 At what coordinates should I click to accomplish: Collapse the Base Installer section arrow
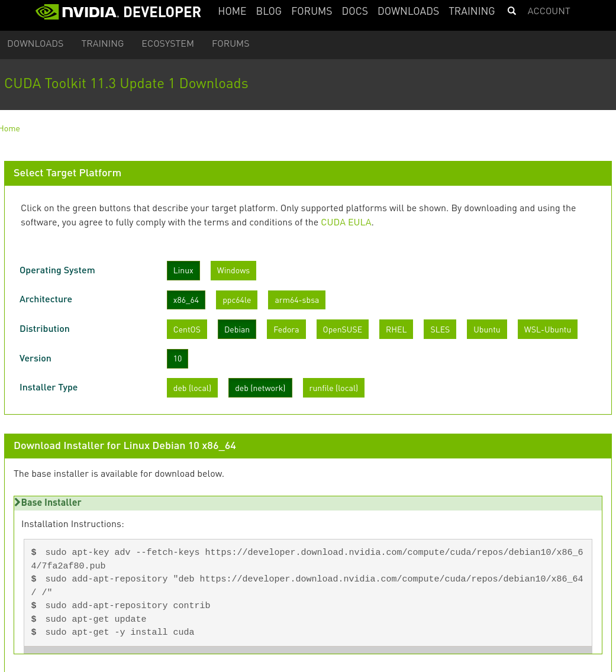18,502
